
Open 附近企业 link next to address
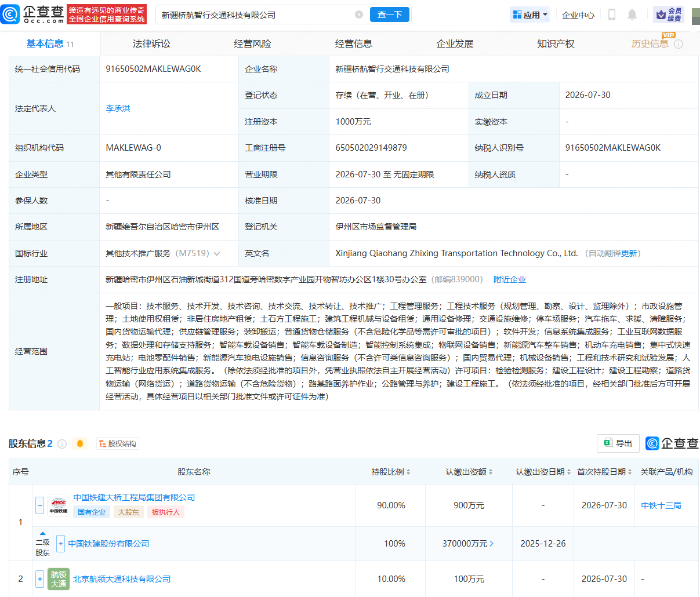click(509, 279)
